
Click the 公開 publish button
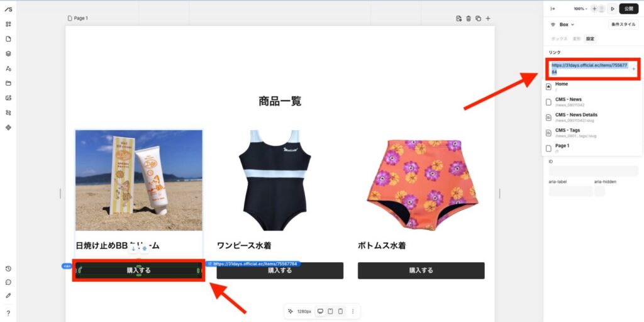tap(628, 9)
